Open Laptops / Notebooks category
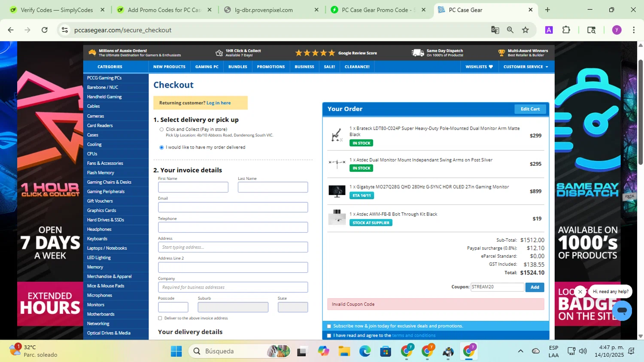 (x=106, y=248)
